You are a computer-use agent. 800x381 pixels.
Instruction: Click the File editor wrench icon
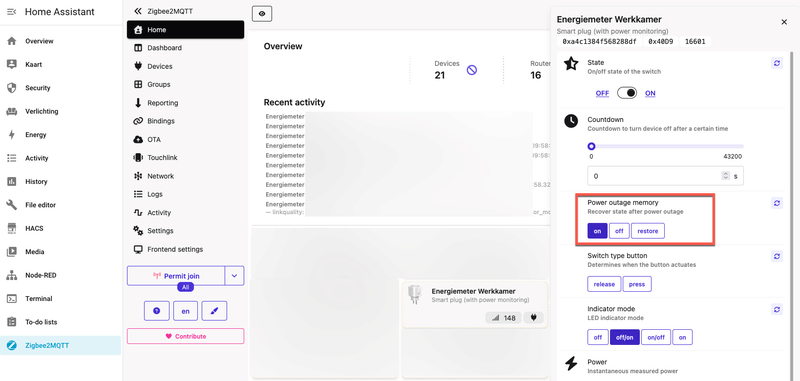pos(11,205)
